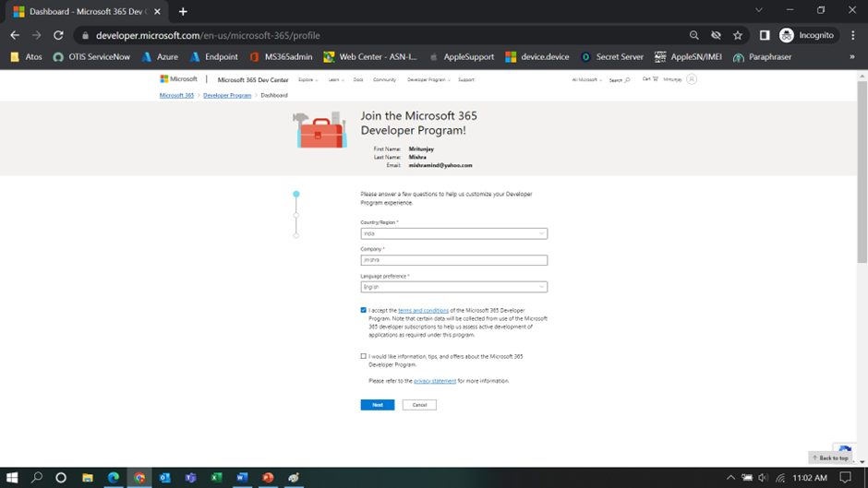This screenshot has height=488, width=868.
Task: Open the Support menu item
Action: pos(466,79)
